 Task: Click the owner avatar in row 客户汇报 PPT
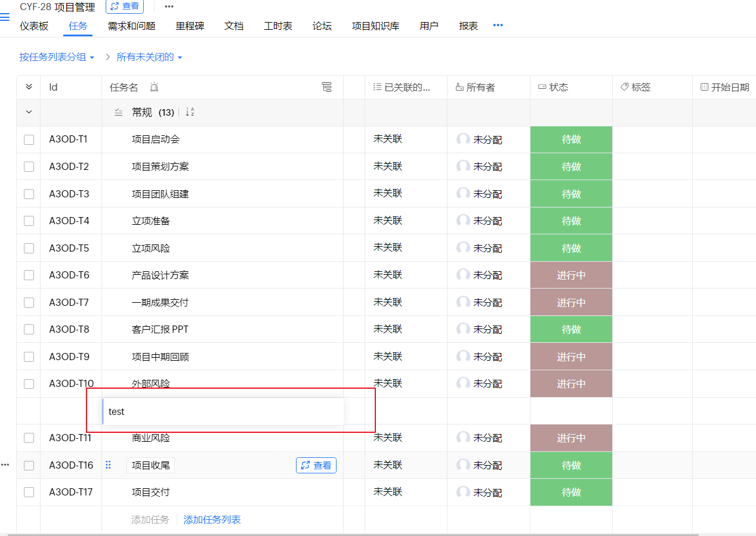(463, 329)
